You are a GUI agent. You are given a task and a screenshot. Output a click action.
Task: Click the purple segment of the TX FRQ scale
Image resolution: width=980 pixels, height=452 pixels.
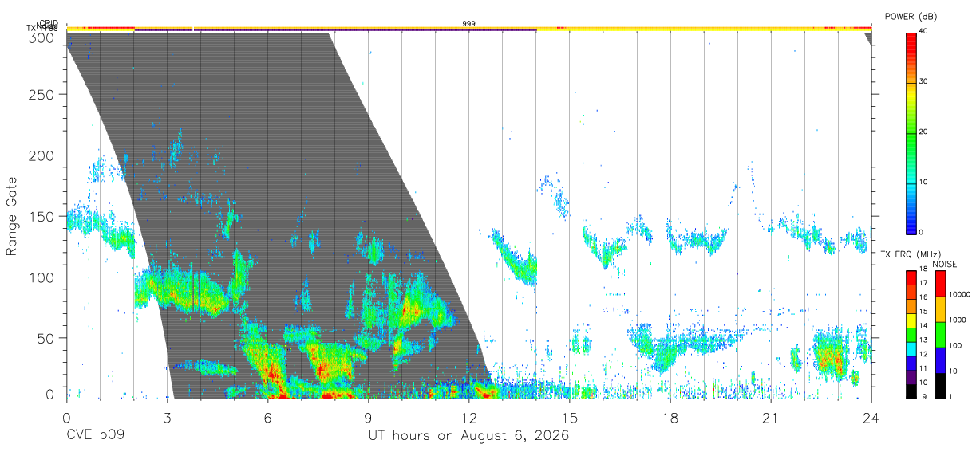click(x=911, y=378)
